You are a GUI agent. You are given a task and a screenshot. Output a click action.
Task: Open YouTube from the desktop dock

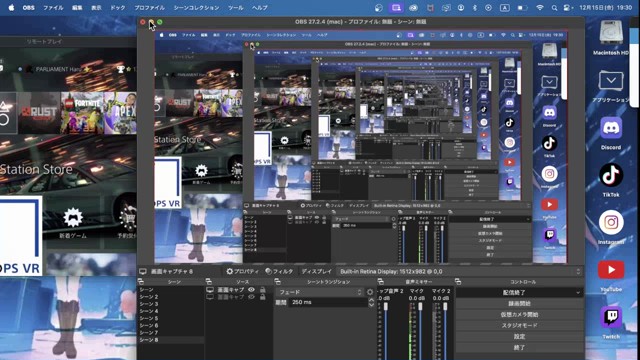coord(611,270)
